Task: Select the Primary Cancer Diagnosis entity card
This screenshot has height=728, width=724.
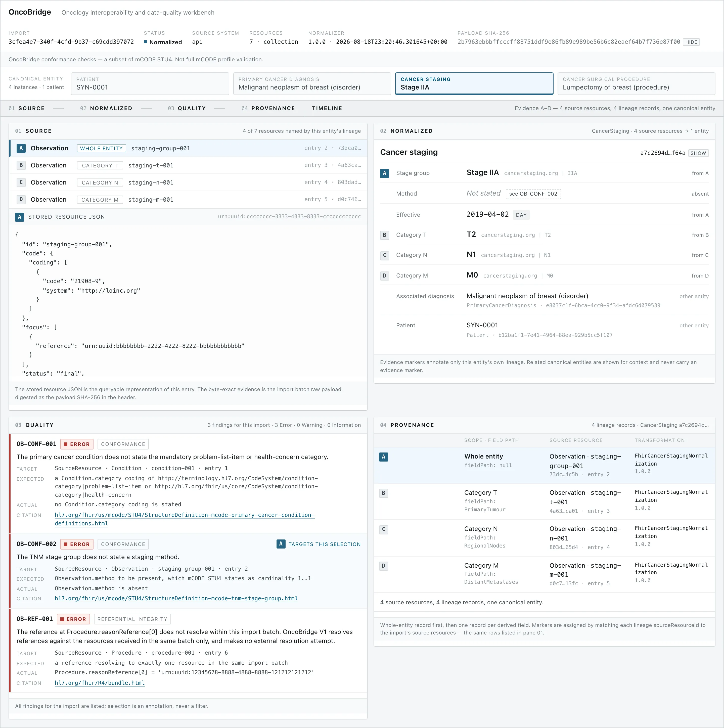Action: click(x=312, y=84)
